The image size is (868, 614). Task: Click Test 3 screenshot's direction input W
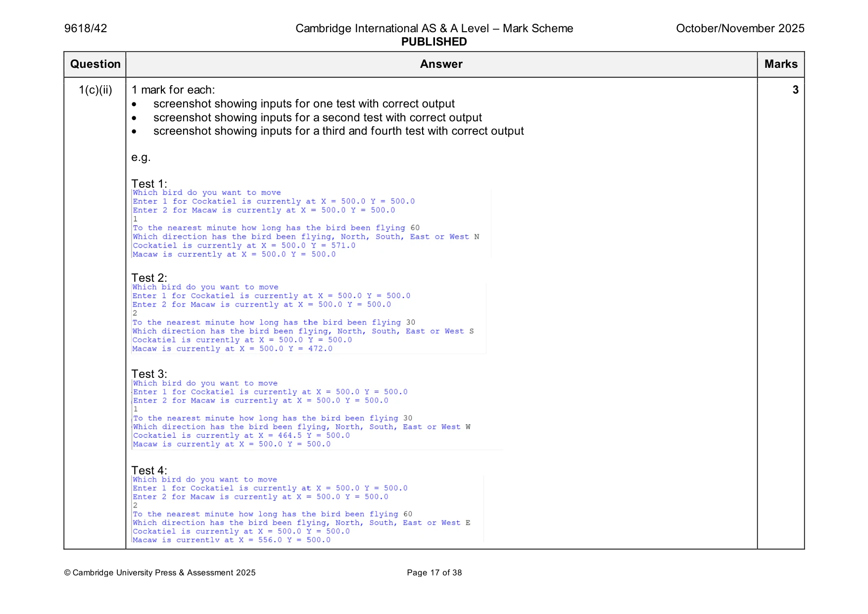(468, 427)
